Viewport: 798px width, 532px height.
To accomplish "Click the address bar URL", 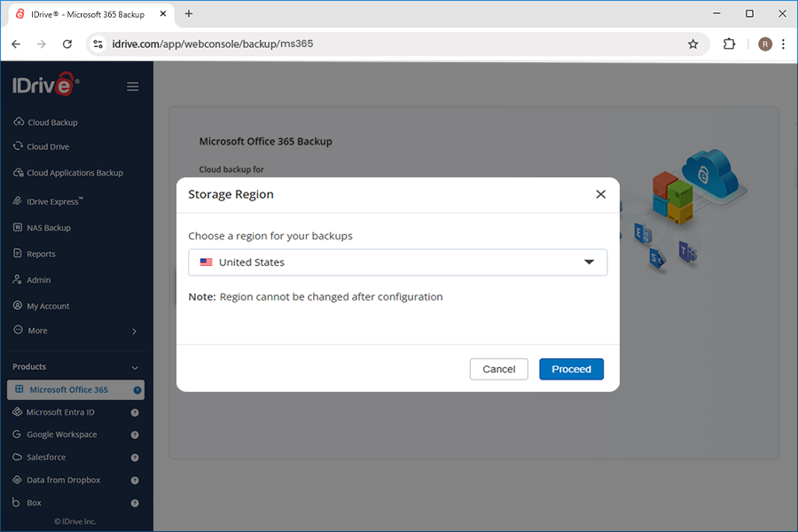I will tap(212, 43).
